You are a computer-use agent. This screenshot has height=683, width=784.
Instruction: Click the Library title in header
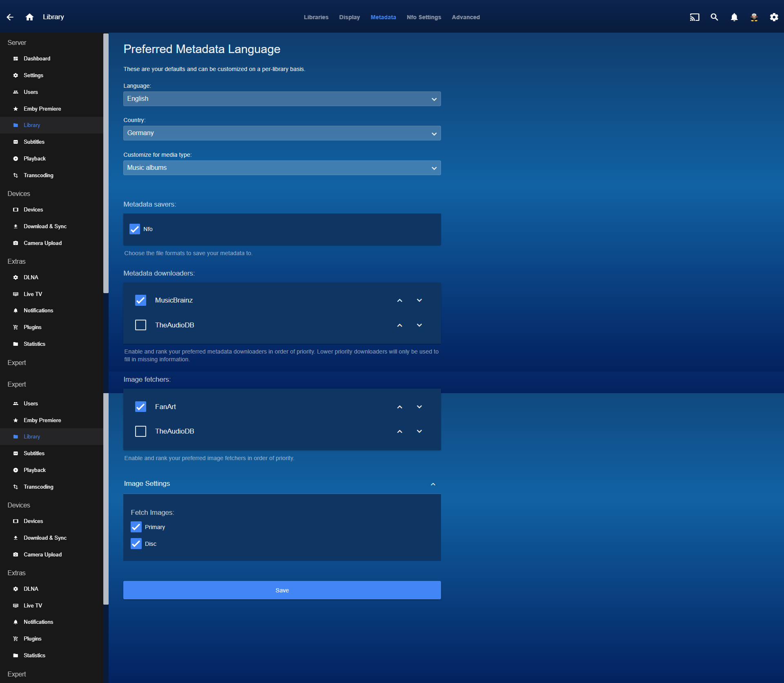(x=53, y=17)
